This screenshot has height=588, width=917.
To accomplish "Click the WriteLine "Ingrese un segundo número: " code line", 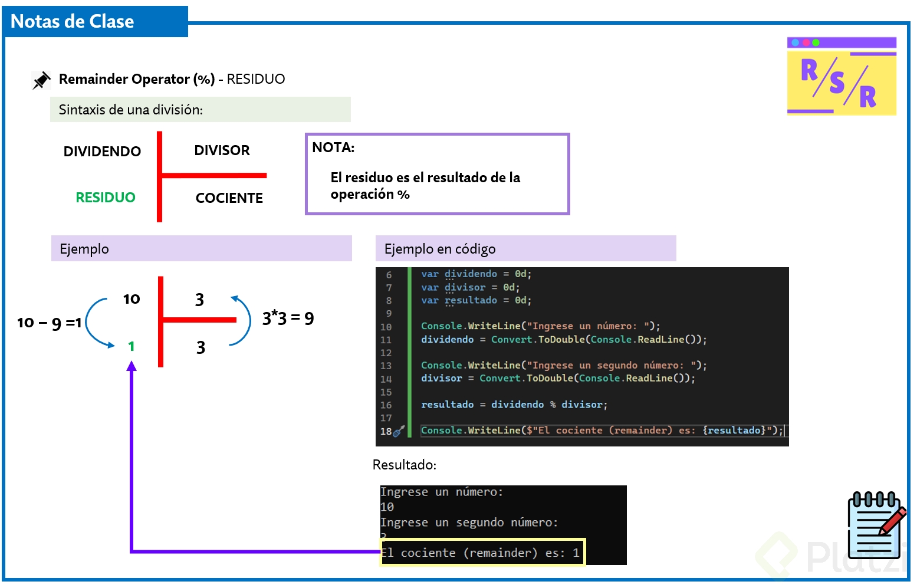I will [564, 366].
